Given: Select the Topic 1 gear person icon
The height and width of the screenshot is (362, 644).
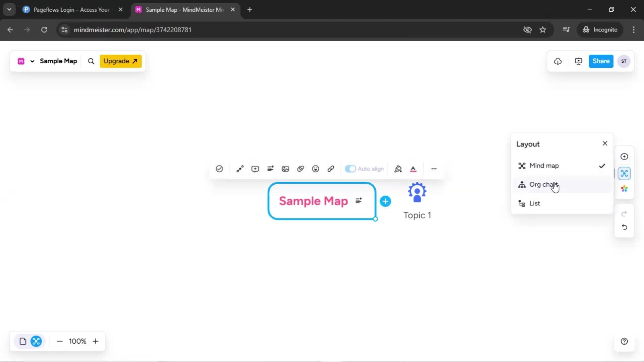Looking at the screenshot, I should (417, 192).
